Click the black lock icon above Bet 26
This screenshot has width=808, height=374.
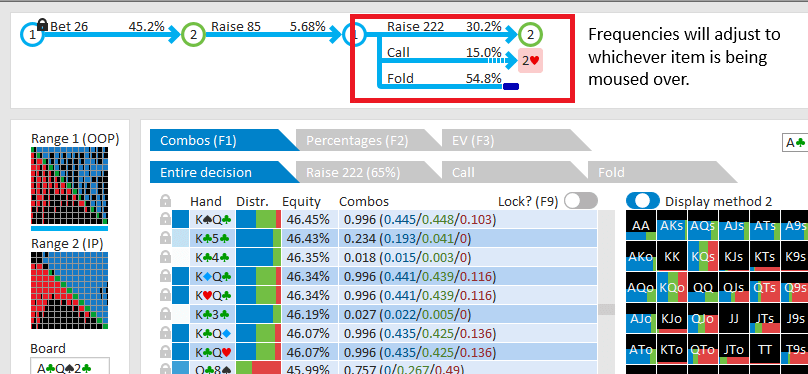pyautogui.click(x=42, y=24)
